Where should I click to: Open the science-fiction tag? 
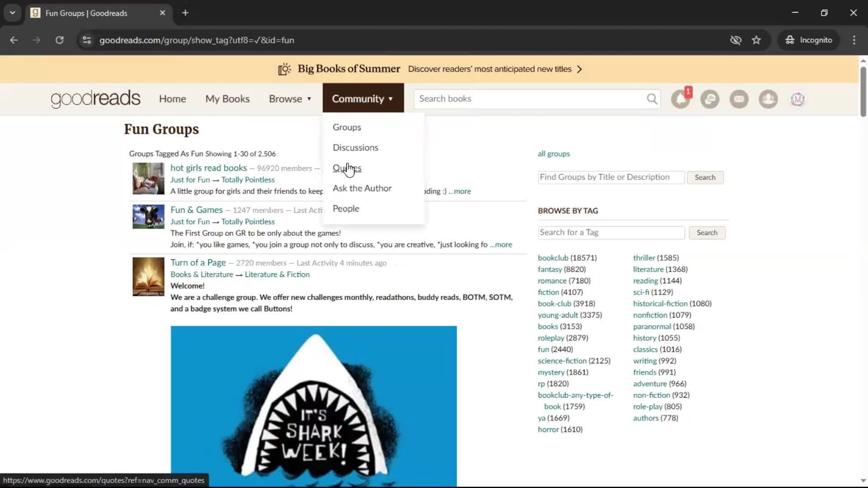pos(562,361)
